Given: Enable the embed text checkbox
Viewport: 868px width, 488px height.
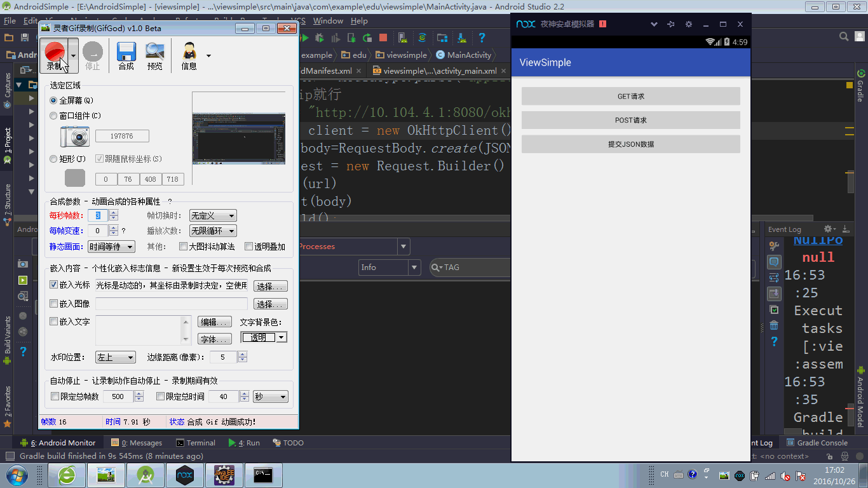Looking at the screenshot, I should 54,322.
